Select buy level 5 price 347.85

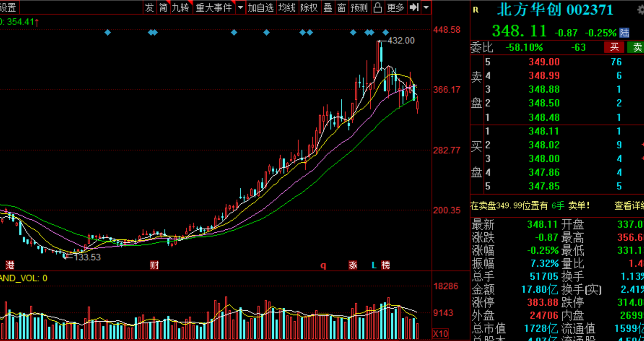coord(544,186)
